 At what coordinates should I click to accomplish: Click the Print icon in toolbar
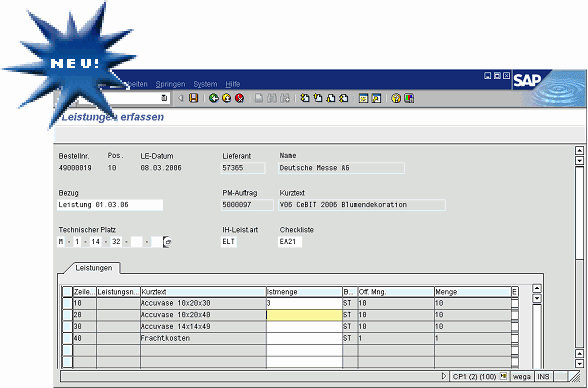coord(259,98)
